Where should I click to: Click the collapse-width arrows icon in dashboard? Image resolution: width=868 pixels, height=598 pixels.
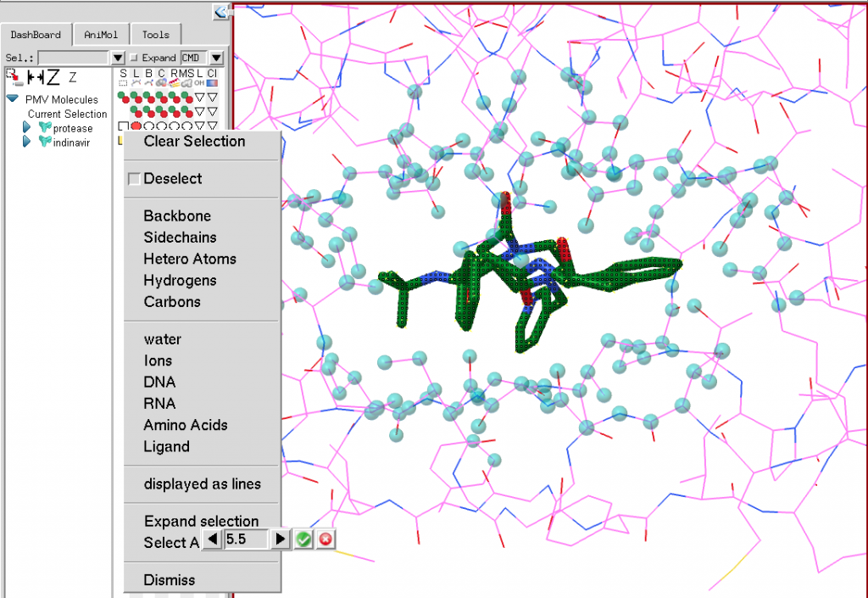tap(36, 77)
